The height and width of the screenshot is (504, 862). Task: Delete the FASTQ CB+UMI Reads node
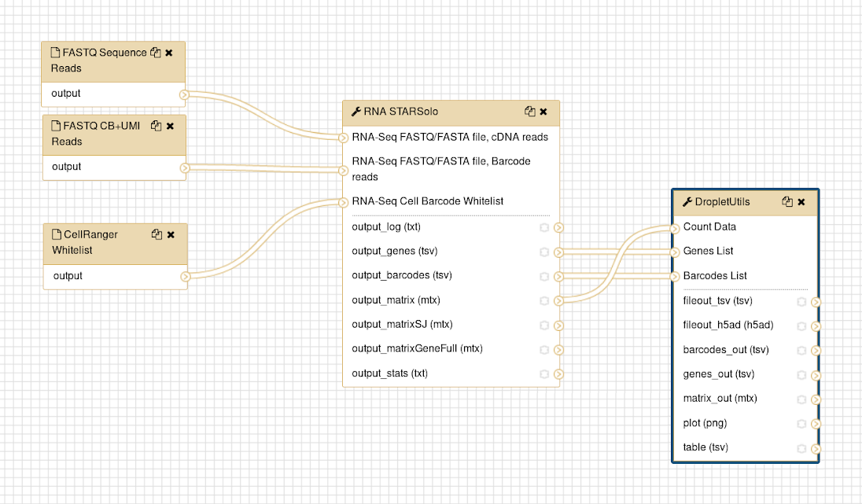(x=171, y=126)
